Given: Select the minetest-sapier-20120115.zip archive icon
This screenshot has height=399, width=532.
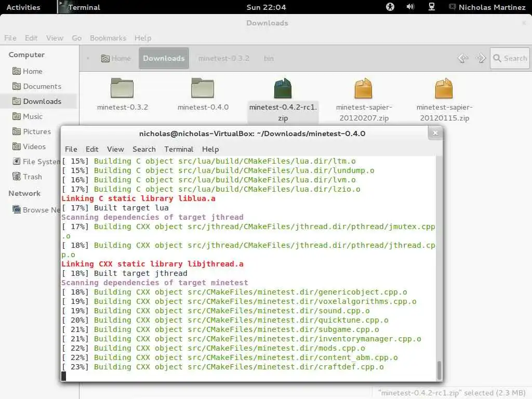Looking at the screenshot, I should tap(444, 88).
